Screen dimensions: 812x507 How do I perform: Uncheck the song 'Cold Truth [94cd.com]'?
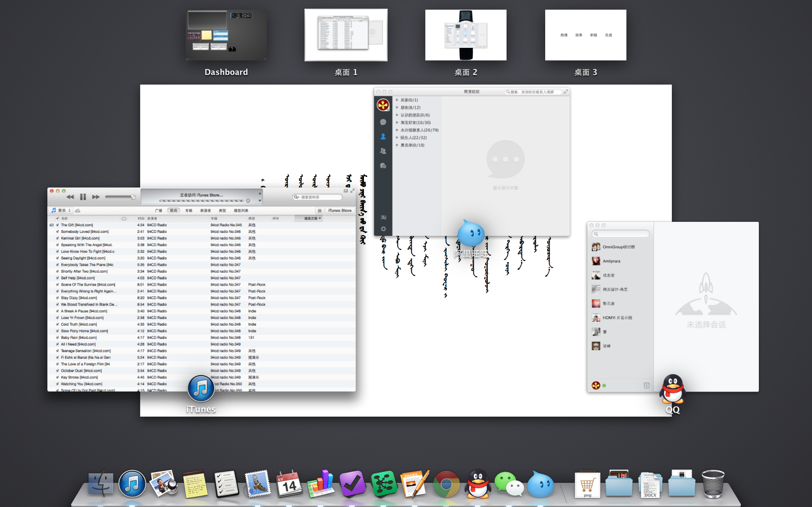coord(58,325)
